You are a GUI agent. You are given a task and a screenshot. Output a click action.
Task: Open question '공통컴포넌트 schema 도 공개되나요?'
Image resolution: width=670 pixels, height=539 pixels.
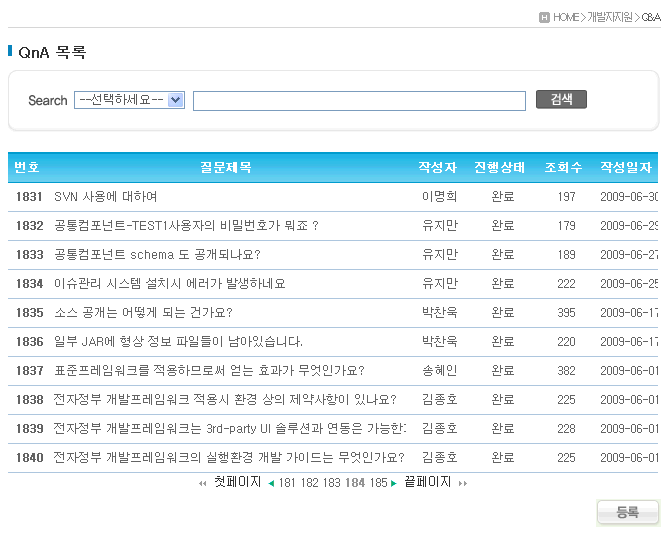157,255
